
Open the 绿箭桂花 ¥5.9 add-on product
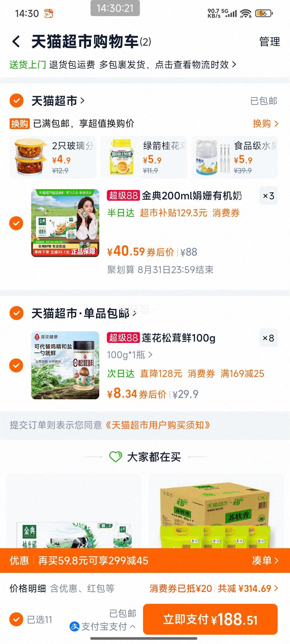point(144,158)
